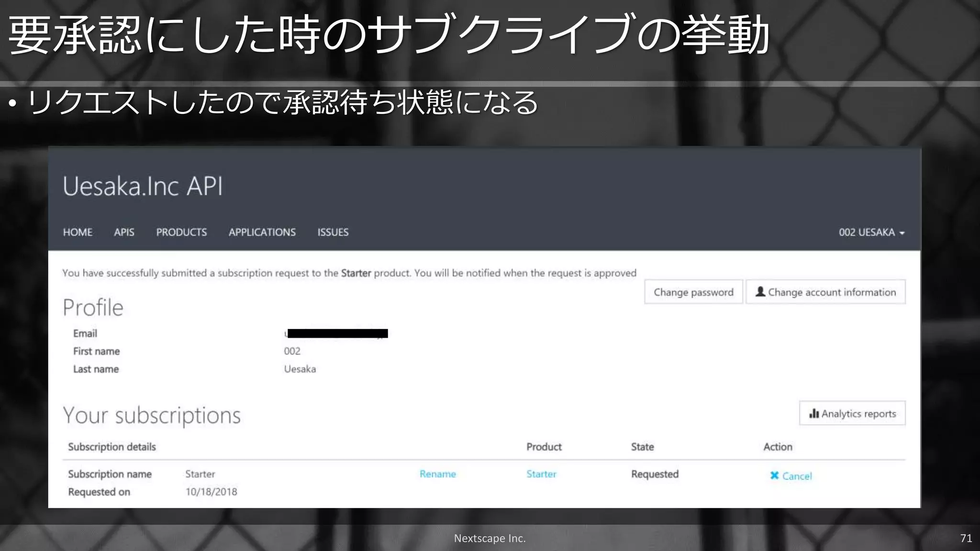Click the Your subscriptions heading
Screen dimensions: 980x551
[152, 415]
